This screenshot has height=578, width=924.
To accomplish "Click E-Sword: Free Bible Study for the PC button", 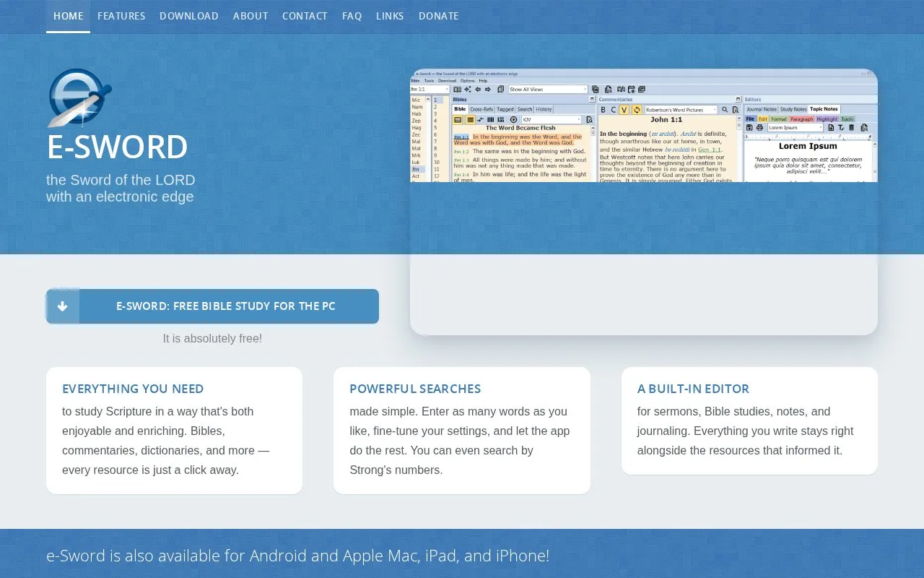I will tap(212, 306).
